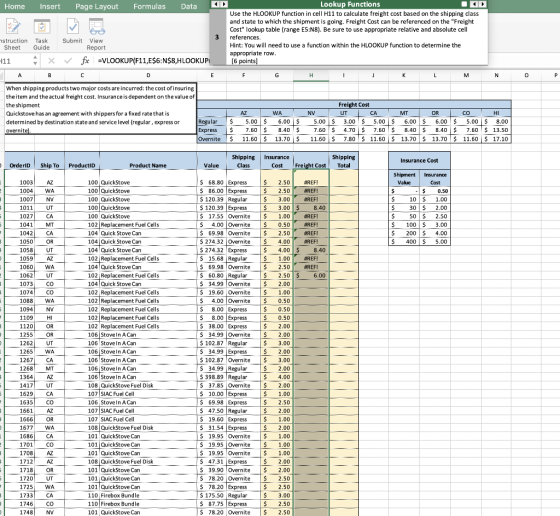Click the Product Name column heading cell

coord(148,161)
